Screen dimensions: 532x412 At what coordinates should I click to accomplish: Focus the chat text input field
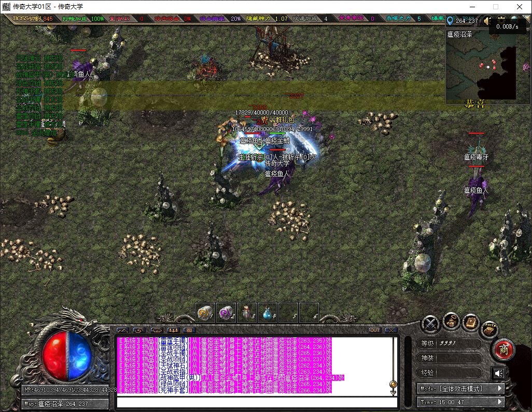click(257, 402)
